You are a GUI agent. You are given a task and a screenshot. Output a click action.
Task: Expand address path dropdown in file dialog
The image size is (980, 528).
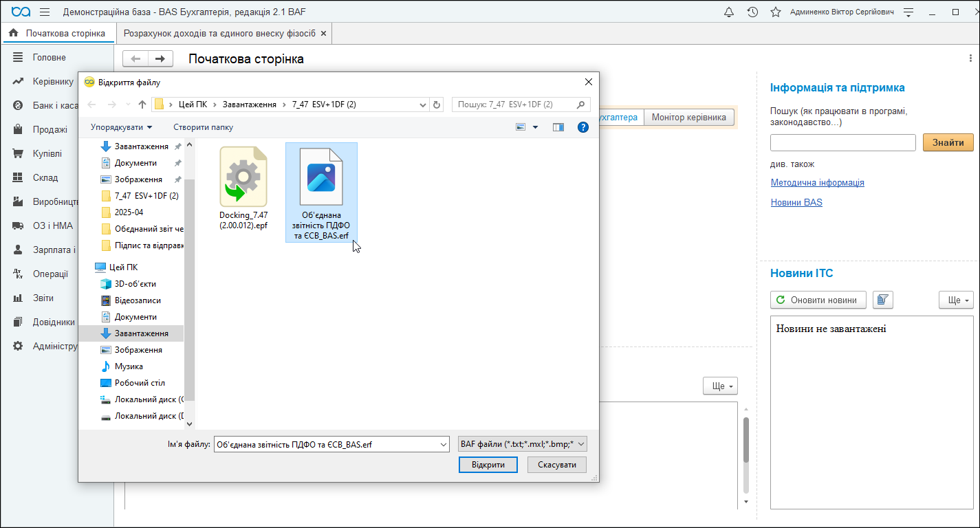423,104
